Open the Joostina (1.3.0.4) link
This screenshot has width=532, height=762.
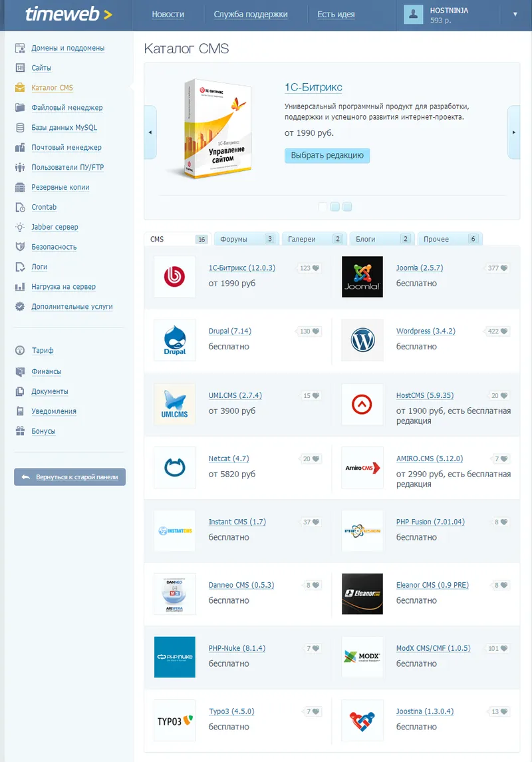tap(425, 711)
